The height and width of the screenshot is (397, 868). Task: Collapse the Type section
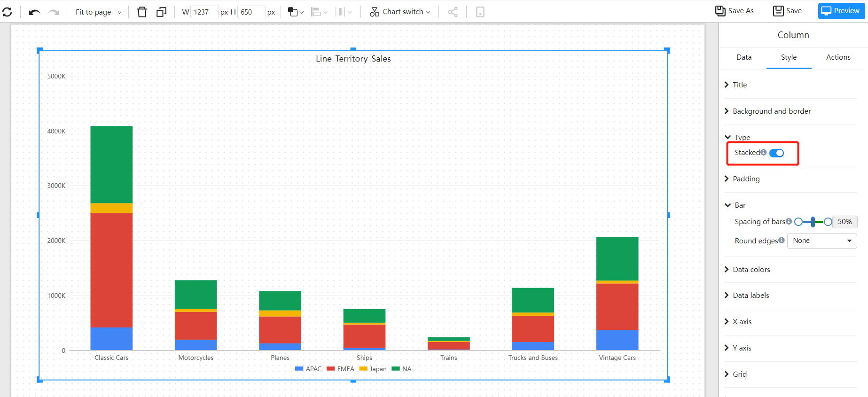[738, 137]
